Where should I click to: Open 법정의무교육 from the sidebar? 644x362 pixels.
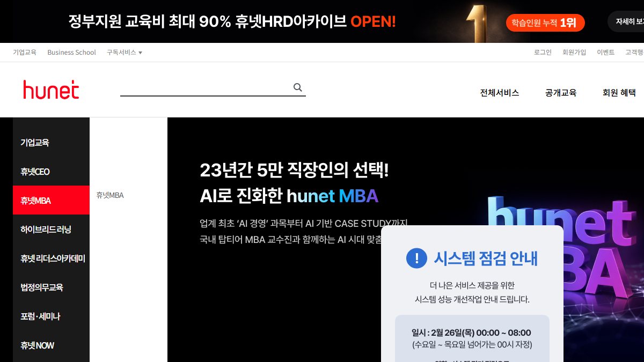(42, 287)
